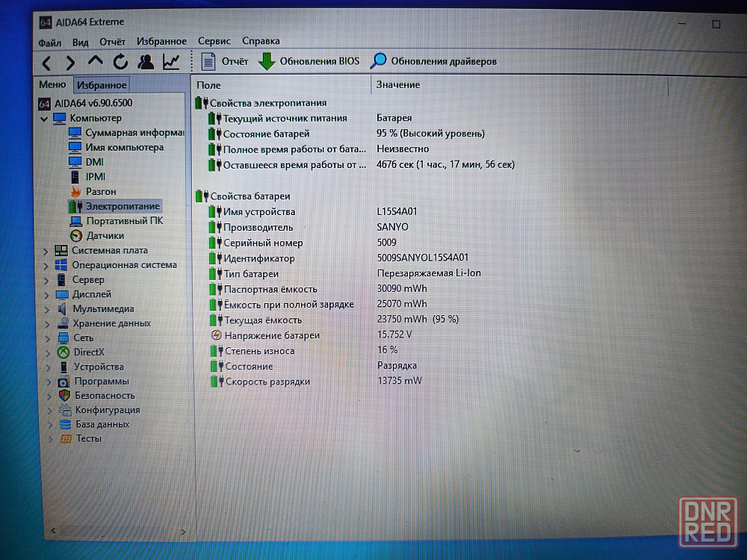Open the Вид menu
Screen dimensions: 747x560
pyautogui.click(x=81, y=43)
